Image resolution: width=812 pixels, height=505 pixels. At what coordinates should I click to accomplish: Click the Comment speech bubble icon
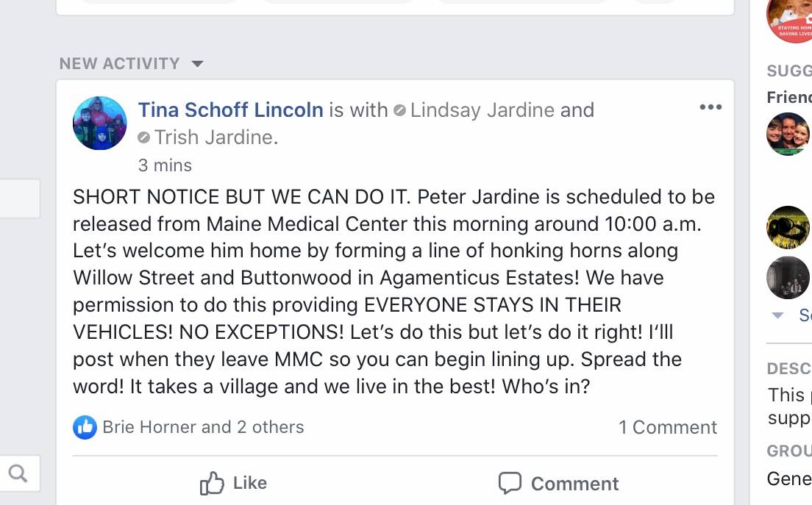tap(510, 483)
